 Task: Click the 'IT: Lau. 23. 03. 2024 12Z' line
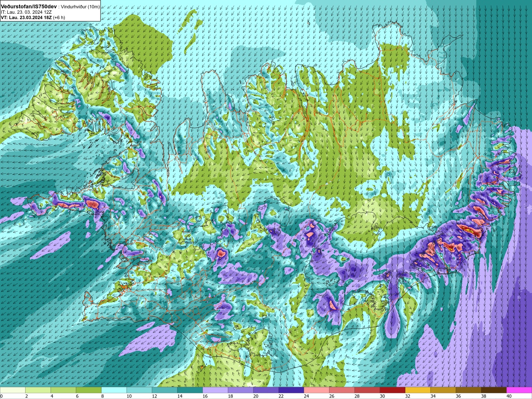point(26,12)
